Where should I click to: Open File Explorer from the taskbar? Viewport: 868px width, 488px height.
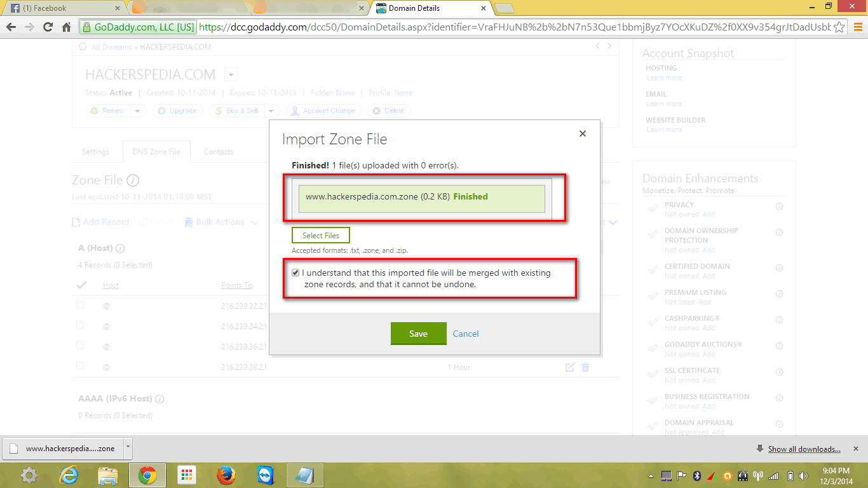click(107, 475)
